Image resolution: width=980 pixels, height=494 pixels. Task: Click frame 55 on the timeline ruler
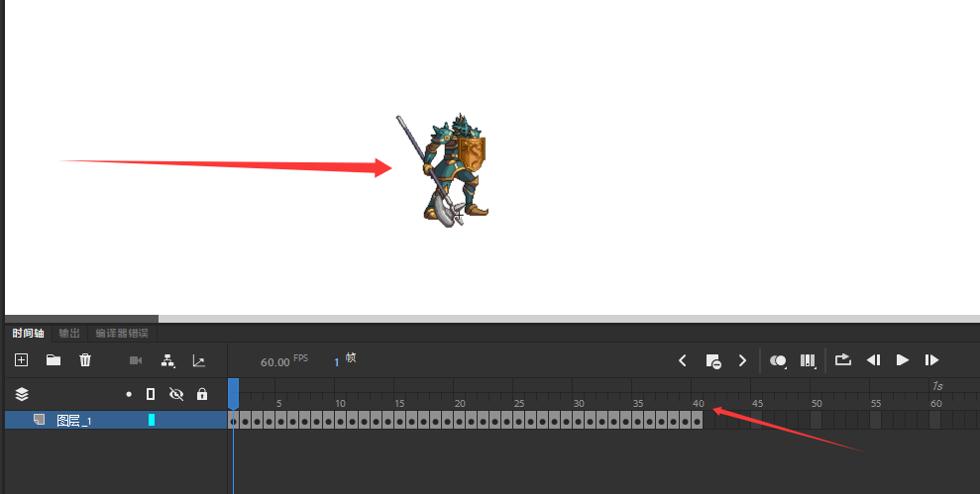[x=876, y=404]
